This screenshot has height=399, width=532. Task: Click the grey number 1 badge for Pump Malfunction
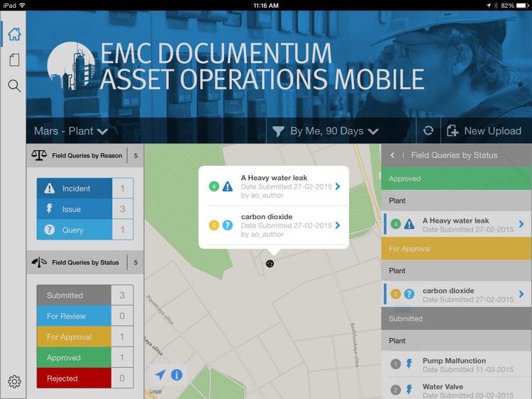point(396,364)
